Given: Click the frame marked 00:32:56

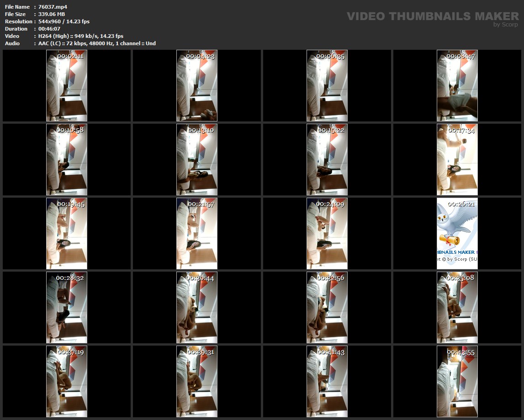Looking at the screenshot, I should (327, 307).
